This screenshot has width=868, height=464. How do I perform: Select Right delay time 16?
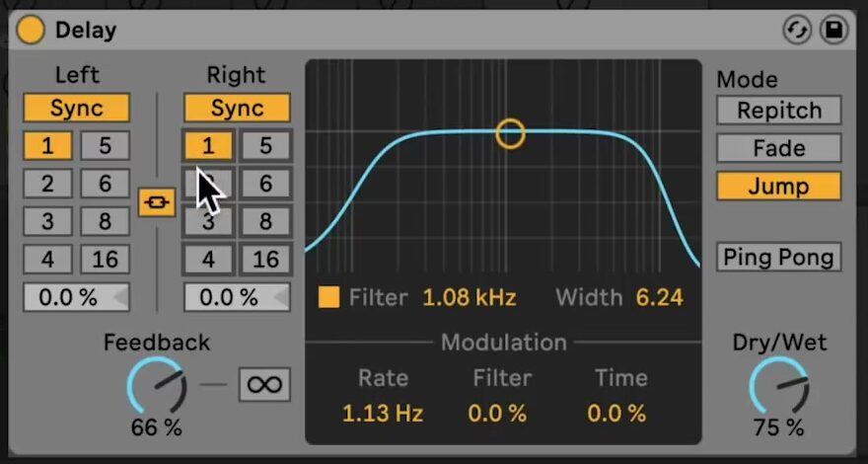click(265, 259)
